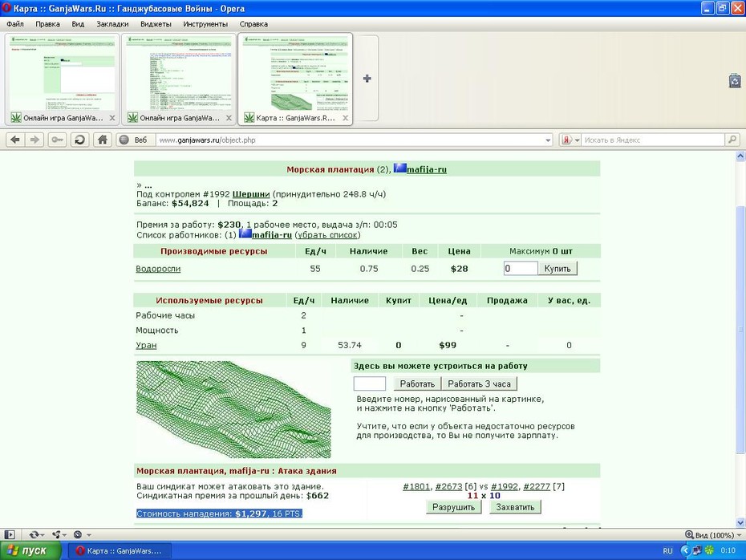Viewport: 746px width, 560px height.
Task: Click the Reload page icon
Action: pos(80,140)
